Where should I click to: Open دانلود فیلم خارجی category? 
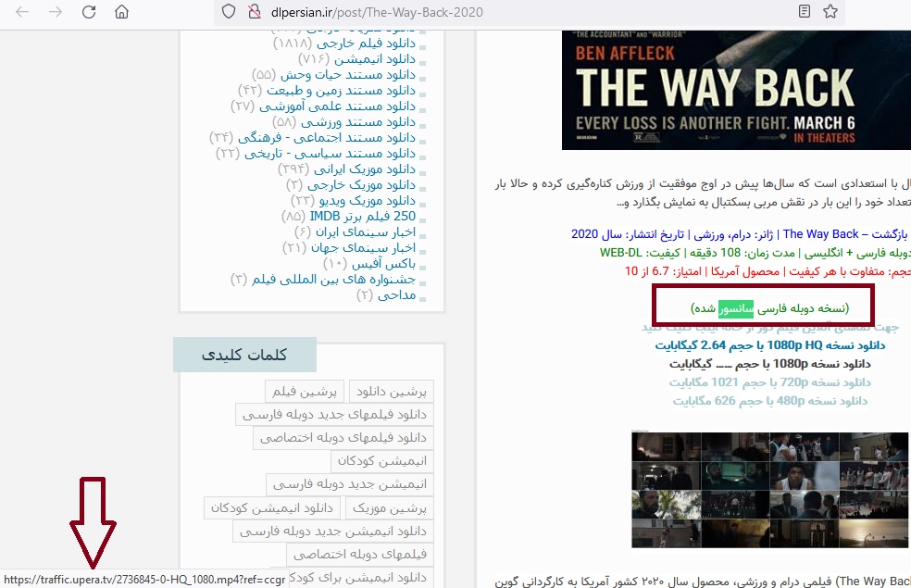[x=366, y=44]
